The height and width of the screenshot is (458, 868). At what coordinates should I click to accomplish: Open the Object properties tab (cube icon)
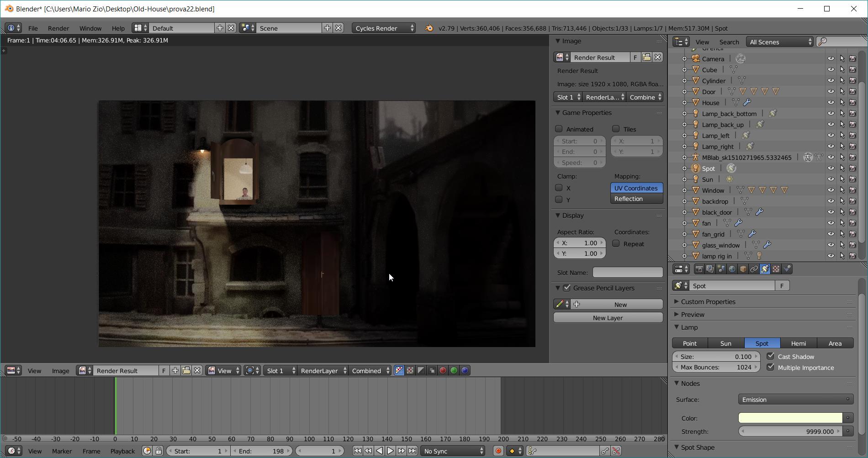[x=743, y=269]
